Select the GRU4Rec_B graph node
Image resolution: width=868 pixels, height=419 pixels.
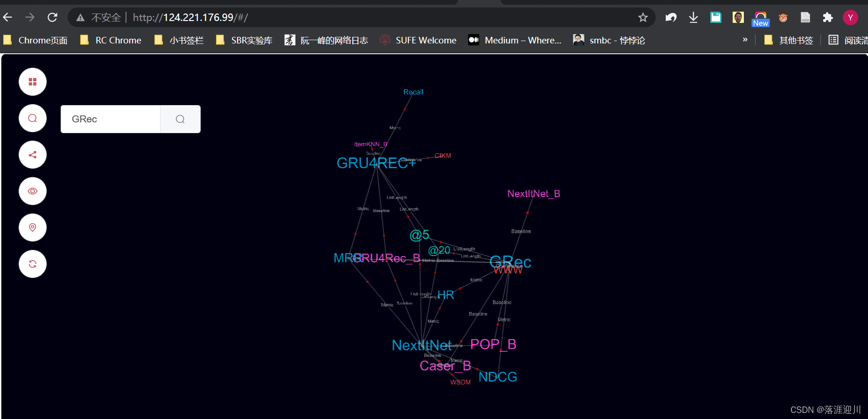tap(387, 258)
